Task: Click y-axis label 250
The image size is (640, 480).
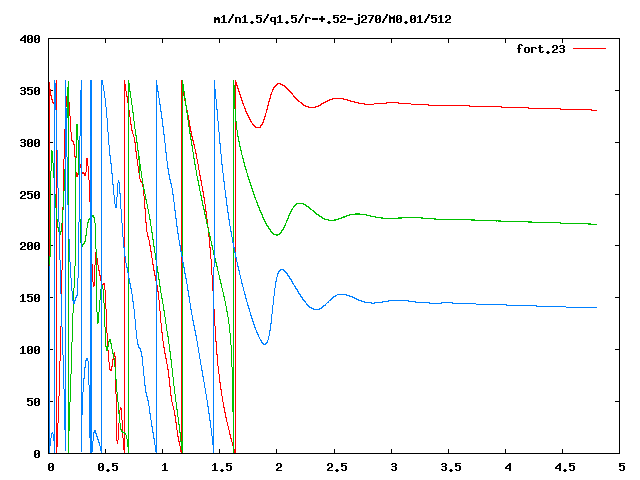Action: click(30, 195)
